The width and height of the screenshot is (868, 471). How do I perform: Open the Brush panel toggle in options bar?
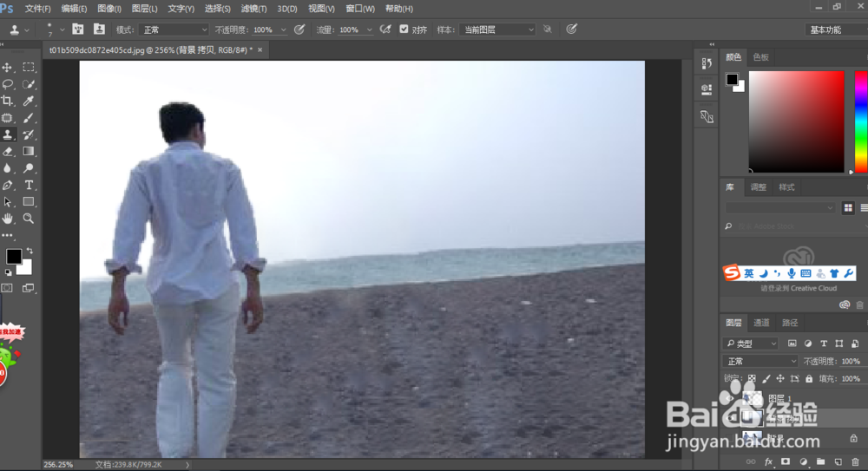pyautogui.click(x=77, y=29)
